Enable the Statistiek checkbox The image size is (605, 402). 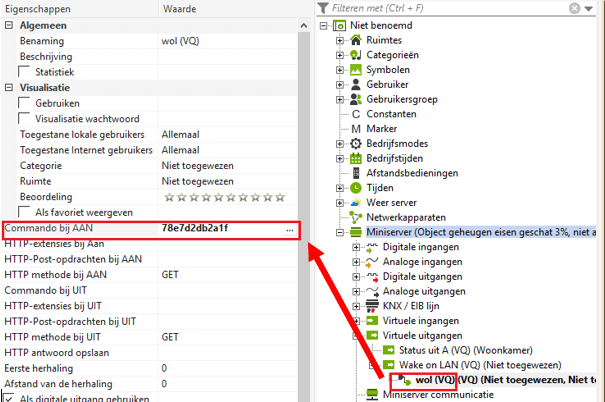click(x=25, y=73)
